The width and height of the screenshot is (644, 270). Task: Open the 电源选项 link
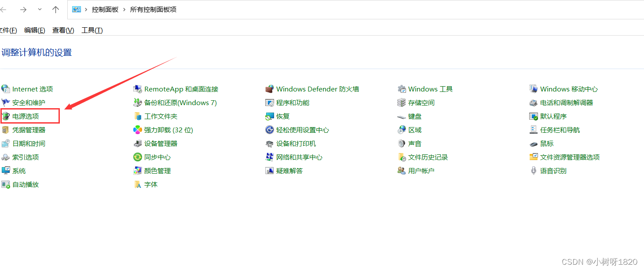pyautogui.click(x=26, y=116)
